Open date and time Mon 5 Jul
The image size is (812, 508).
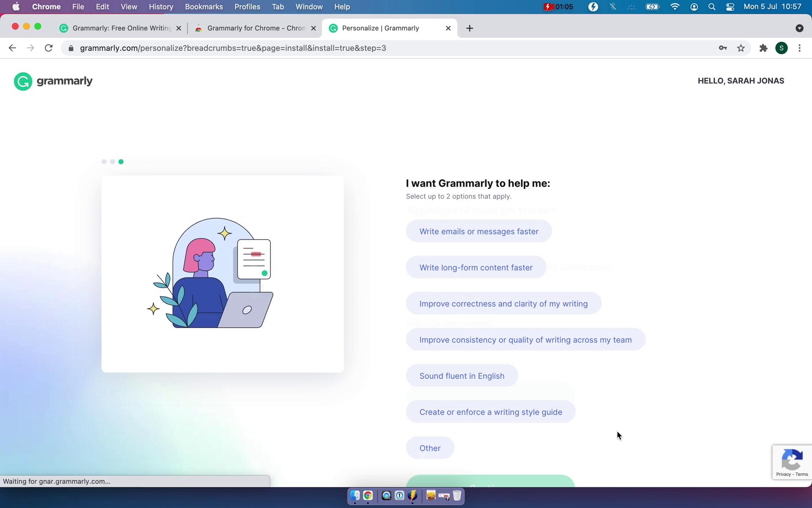click(x=773, y=7)
